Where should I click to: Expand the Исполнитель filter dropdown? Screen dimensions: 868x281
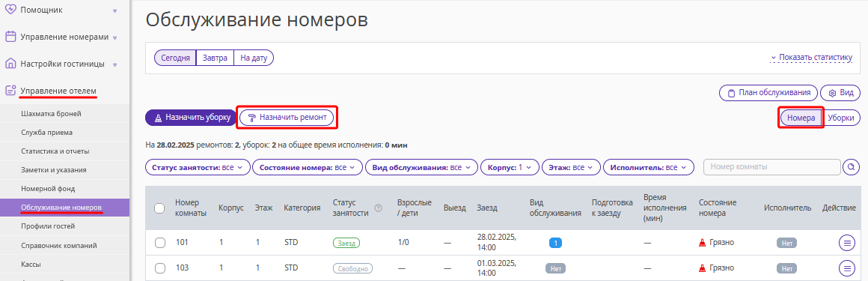[x=648, y=167]
